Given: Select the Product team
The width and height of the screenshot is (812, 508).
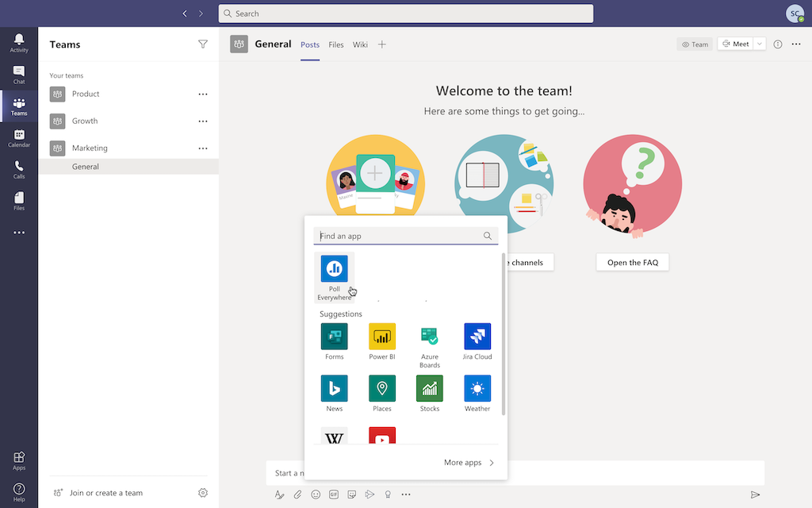Looking at the screenshot, I should click(x=128, y=94).
